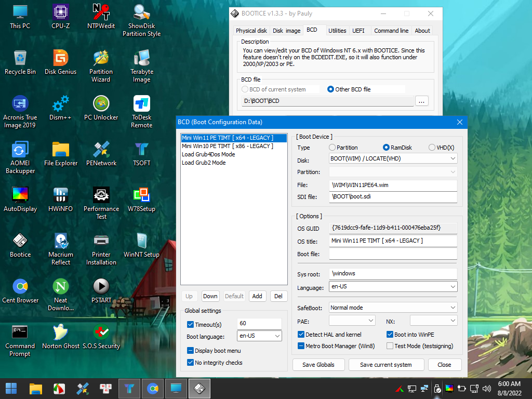532x399 pixels.
Task: Click the volume icon in system tray
Action: pos(487,389)
